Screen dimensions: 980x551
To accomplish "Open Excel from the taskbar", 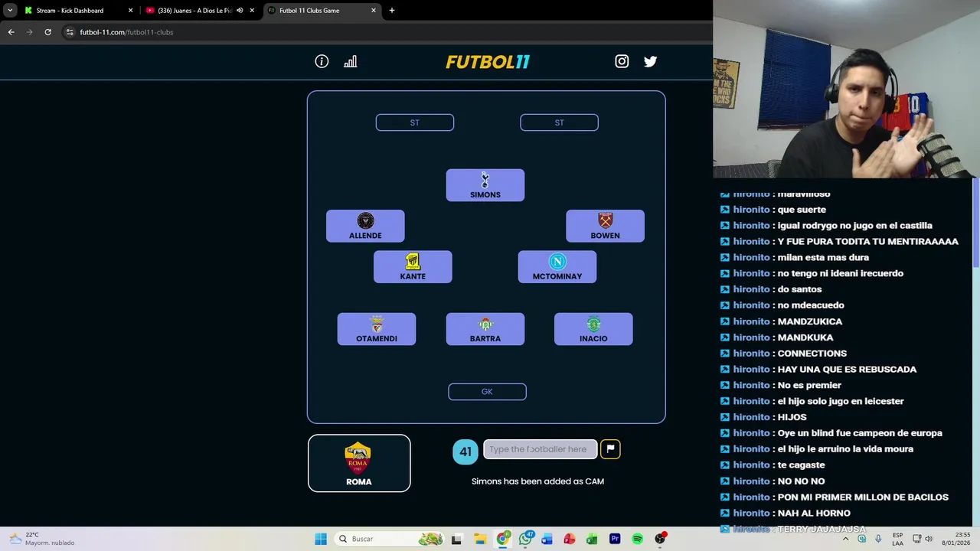I will pyautogui.click(x=592, y=539).
